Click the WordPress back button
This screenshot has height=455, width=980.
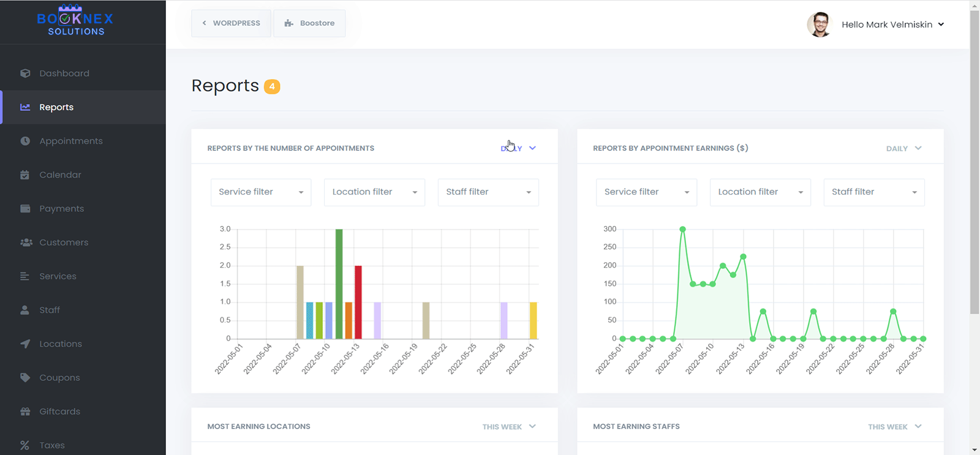click(x=231, y=23)
